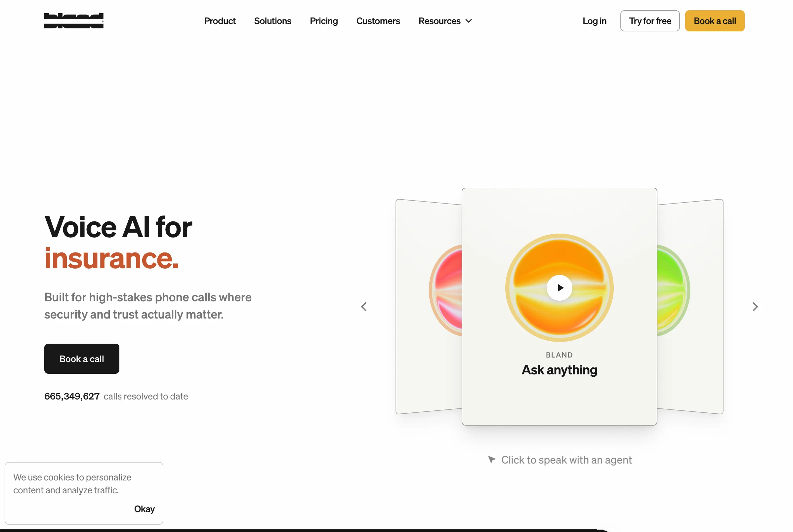Go to the previous agent card
Image resolution: width=793 pixels, height=532 pixels.
tap(364, 307)
